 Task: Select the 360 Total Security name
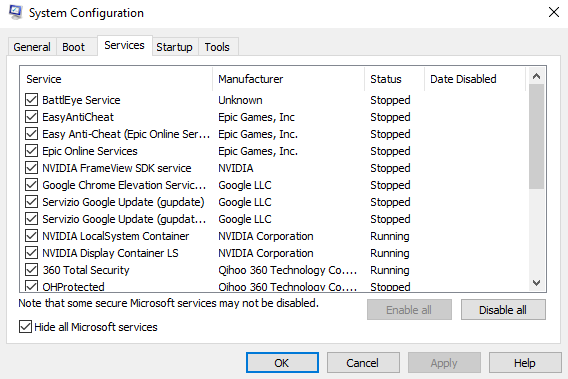pos(86,270)
